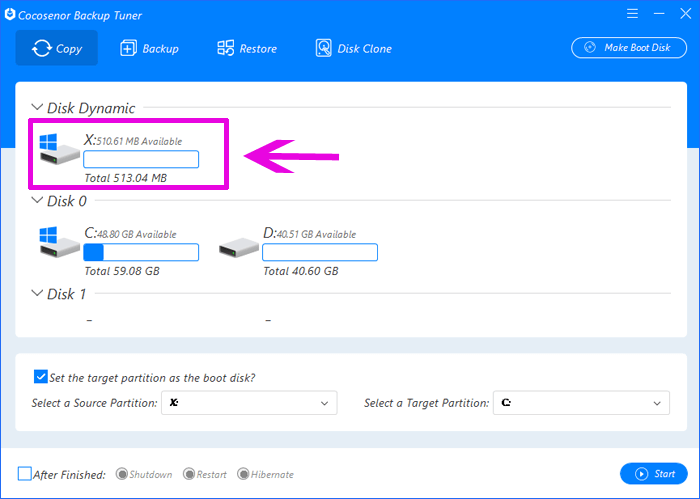The width and height of the screenshot is (700, 499).
Task: Click the Make Boot Disk button
Action: pos(629,48)
